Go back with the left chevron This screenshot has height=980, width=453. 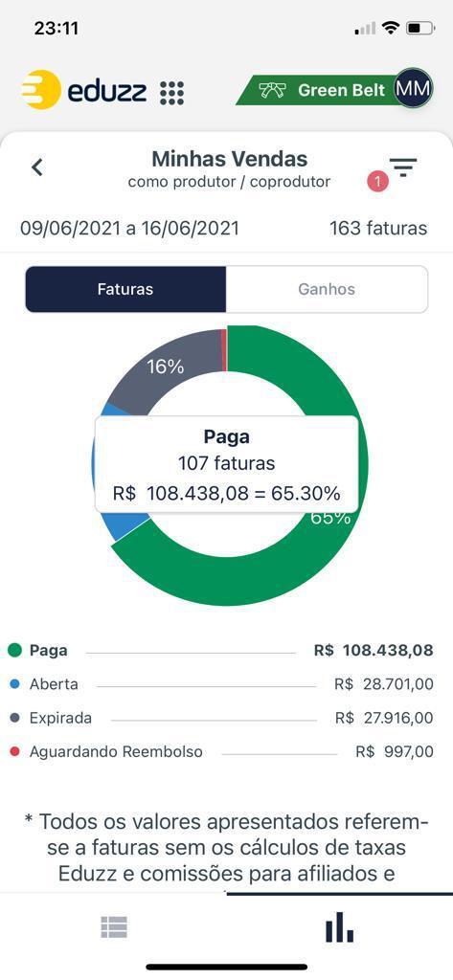37,167
